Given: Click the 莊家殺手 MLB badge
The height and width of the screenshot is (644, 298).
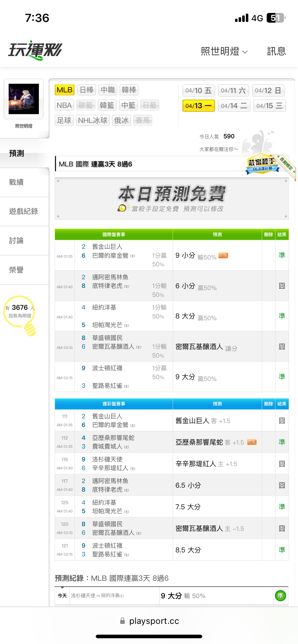Looking at the screenshot, I should 262,165.
